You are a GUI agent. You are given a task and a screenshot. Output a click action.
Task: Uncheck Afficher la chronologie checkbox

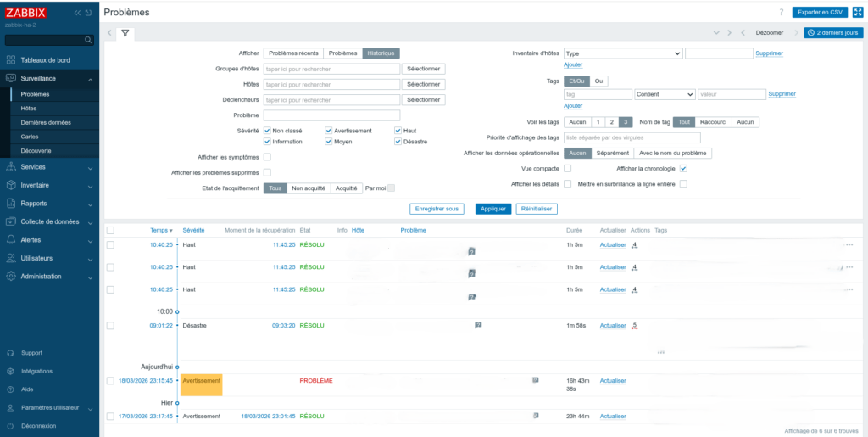coord(684,168)
